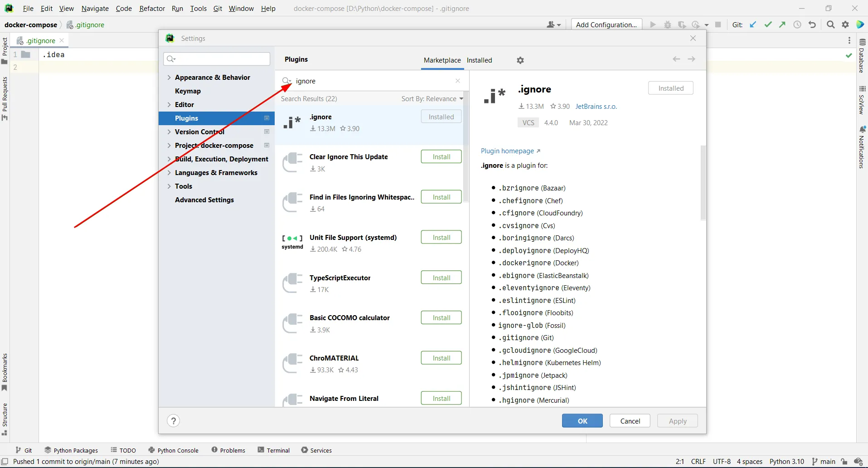The width and height of the screenshot is (868, 468).
Task: Expand the Editor settings node
Action: click(x=169, y=105)
